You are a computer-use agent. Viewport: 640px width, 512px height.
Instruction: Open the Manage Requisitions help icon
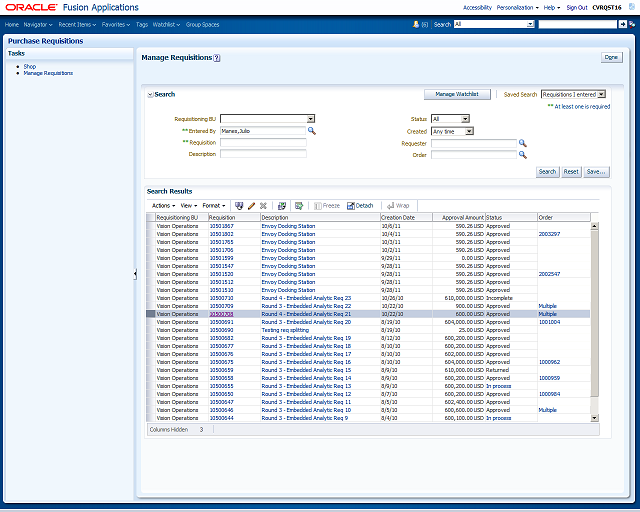pos(217,58)
